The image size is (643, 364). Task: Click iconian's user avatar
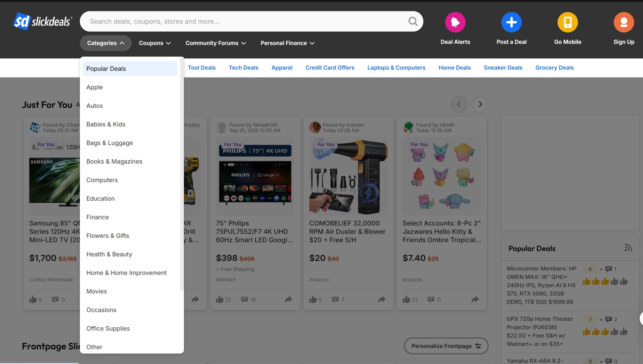point(315,127)
